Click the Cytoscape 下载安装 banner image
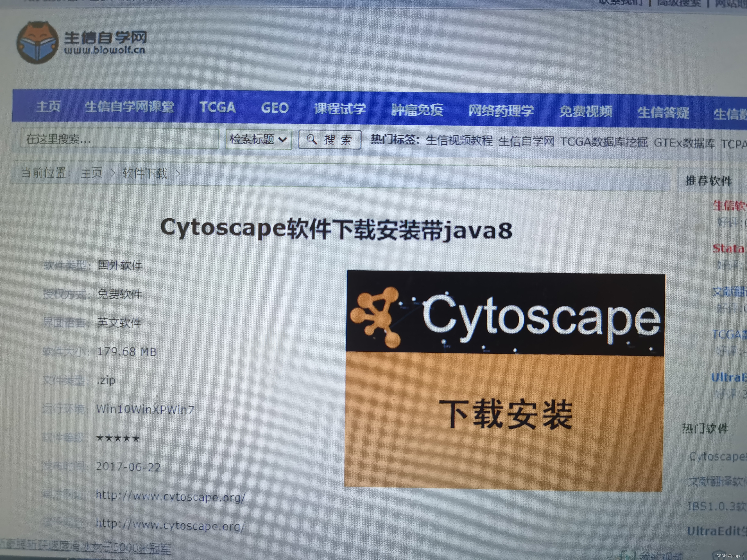The width and height of the screenshot is (747, 560). point(505,380)
